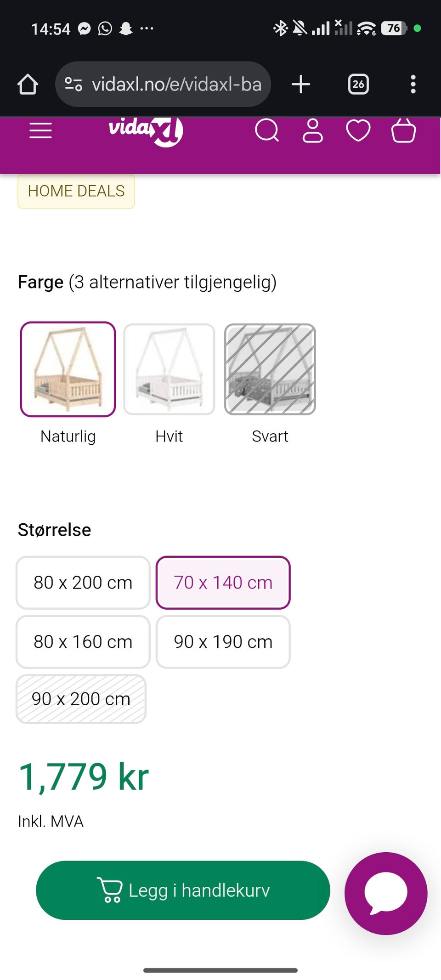Tap the browser home icon
Screen dimensions: 441x980
(28, 85)
